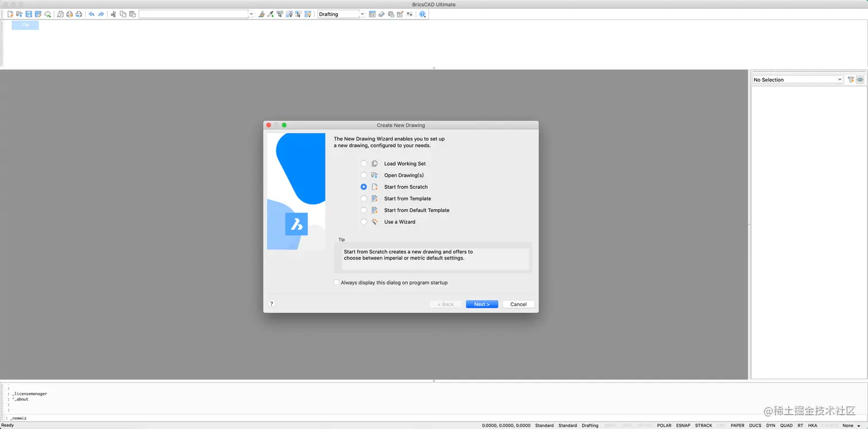Click the Publish icon next to Print
The height and width of the screenshot is (429, 868).
click(x=79, y=14)
